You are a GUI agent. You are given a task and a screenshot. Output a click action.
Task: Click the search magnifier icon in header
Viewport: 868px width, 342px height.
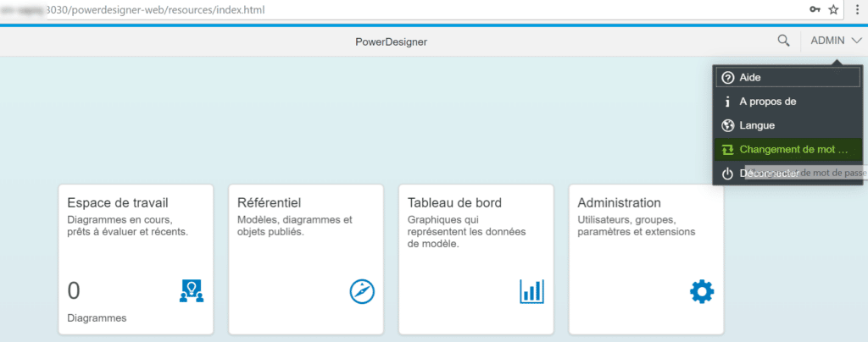click(x=783, y=41)
